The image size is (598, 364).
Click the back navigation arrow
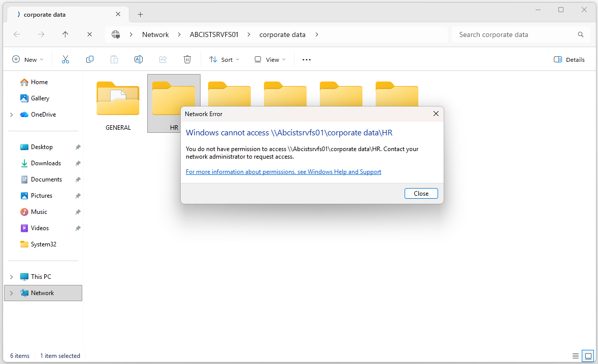point(17,34)
